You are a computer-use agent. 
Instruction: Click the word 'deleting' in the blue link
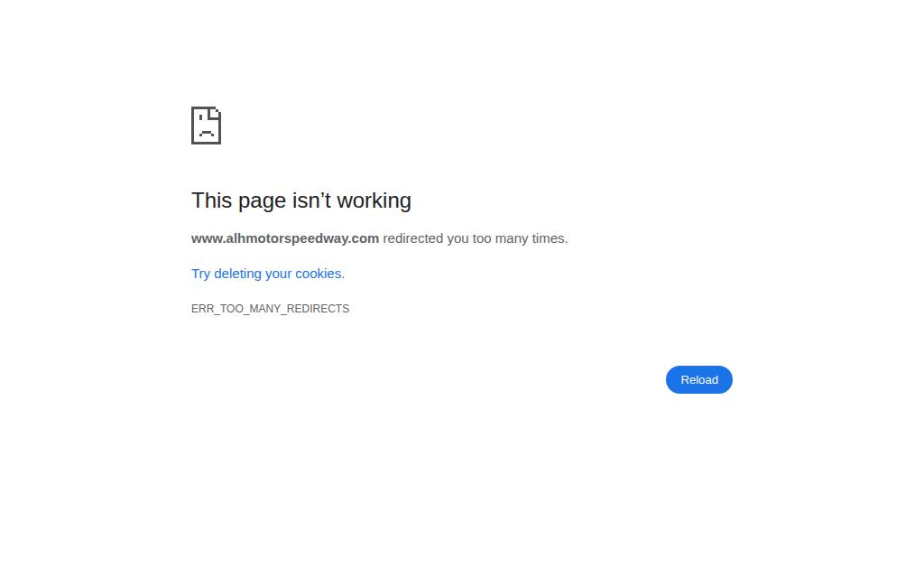pos(237,274)
